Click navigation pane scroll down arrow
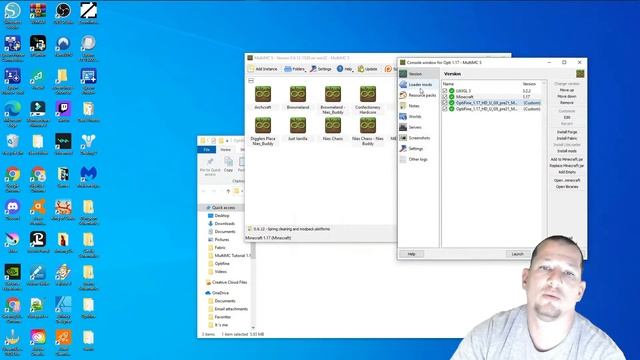The width and height of the screenshot is (640, 360). [253, 327]
